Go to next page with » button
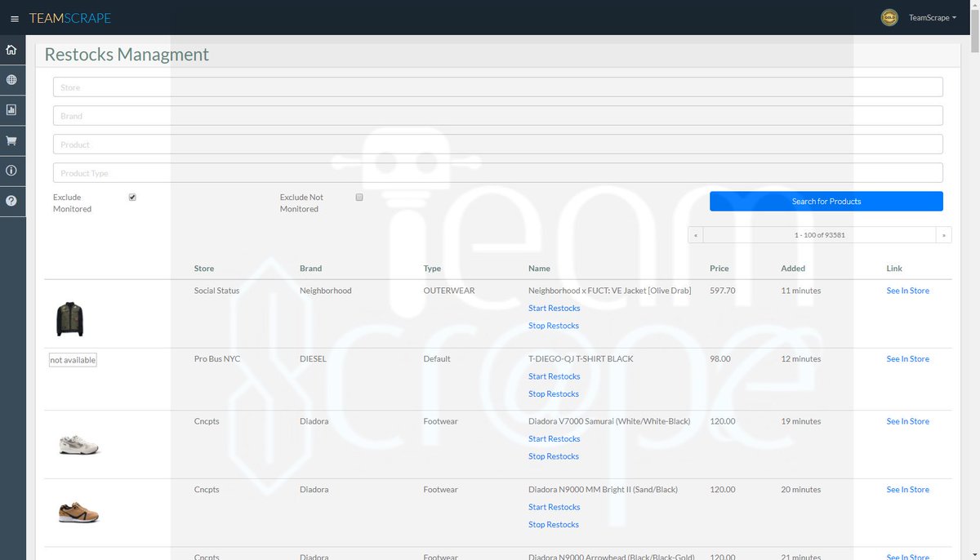The width and height of the screenshot is (980, 560). (944, 235)
